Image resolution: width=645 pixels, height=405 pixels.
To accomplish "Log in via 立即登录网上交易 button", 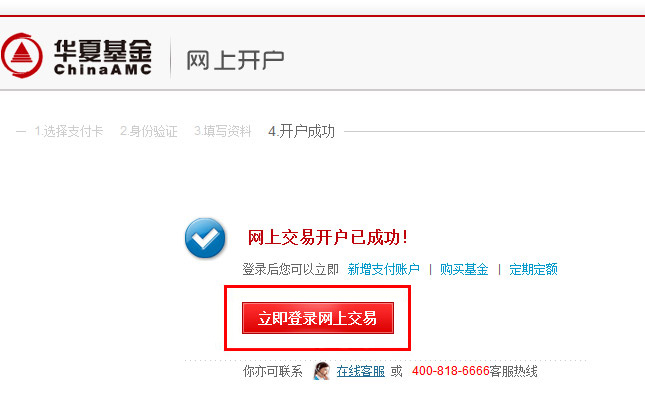I will point(318,318).
